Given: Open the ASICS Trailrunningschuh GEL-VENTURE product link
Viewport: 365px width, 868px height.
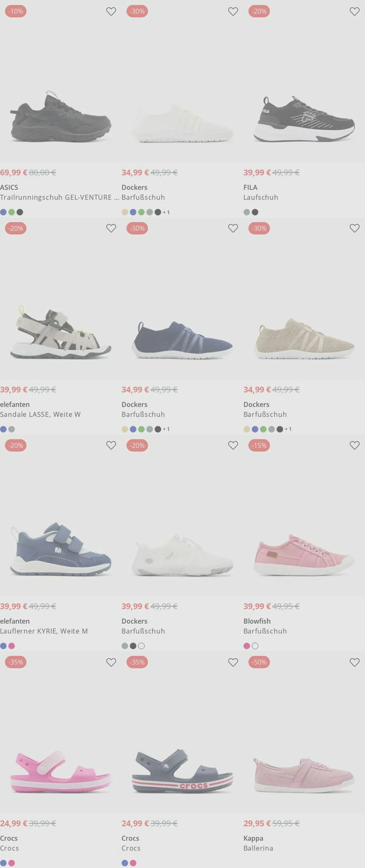Looking at the screenshot, I should [60, 197].
